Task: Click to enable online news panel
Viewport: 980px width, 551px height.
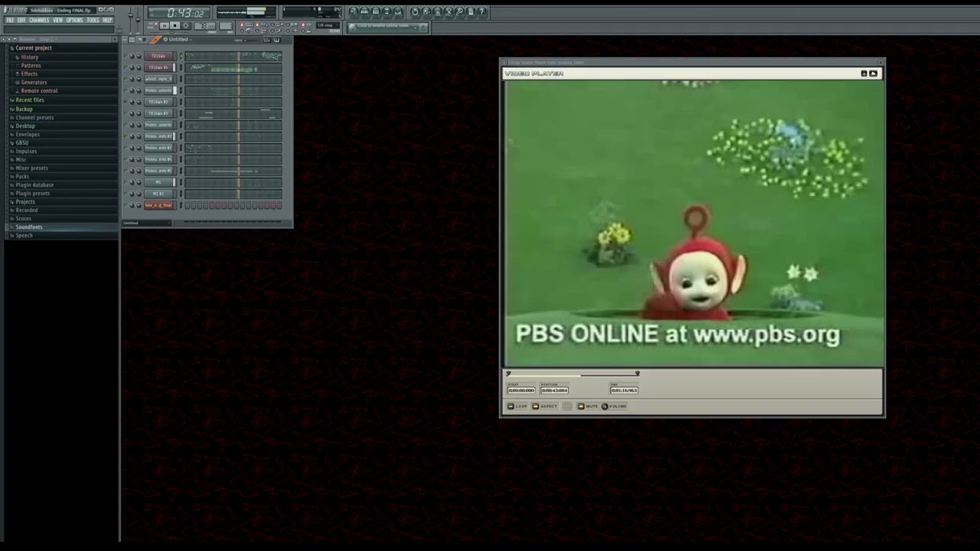Action: coord(387,27)
